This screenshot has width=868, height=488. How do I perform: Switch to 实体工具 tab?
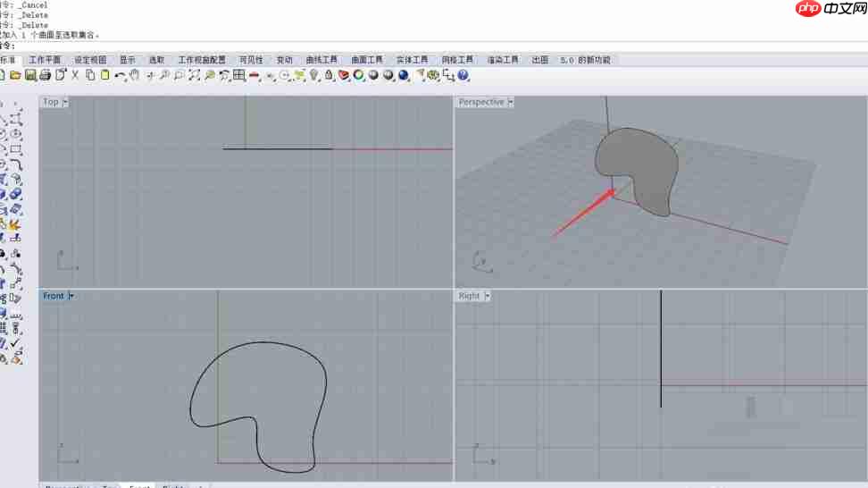click(x=412, y=60)
